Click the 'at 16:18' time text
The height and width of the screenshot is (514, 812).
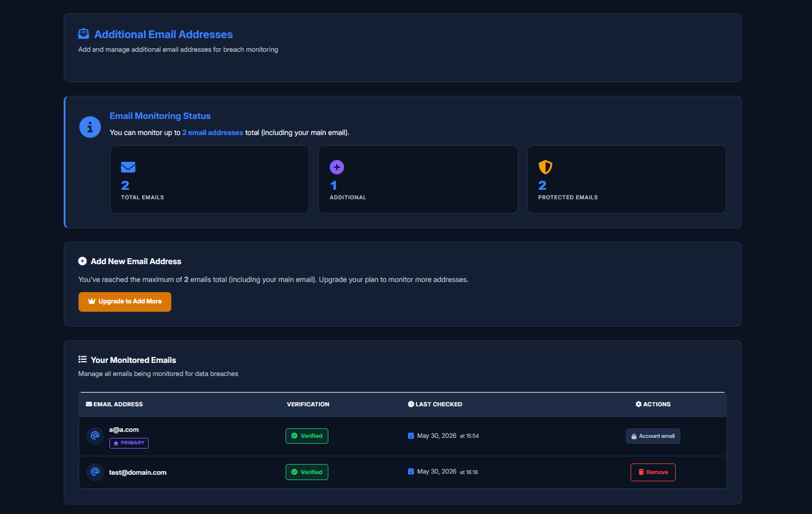[x=469, y=472]
